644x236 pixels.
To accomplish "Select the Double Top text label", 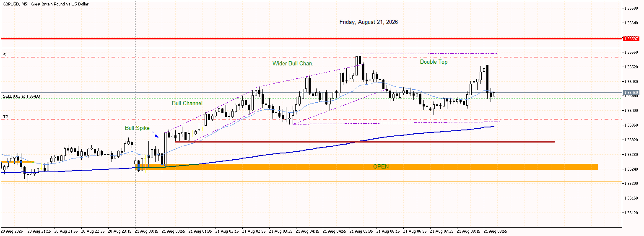I will click(434, 62).
